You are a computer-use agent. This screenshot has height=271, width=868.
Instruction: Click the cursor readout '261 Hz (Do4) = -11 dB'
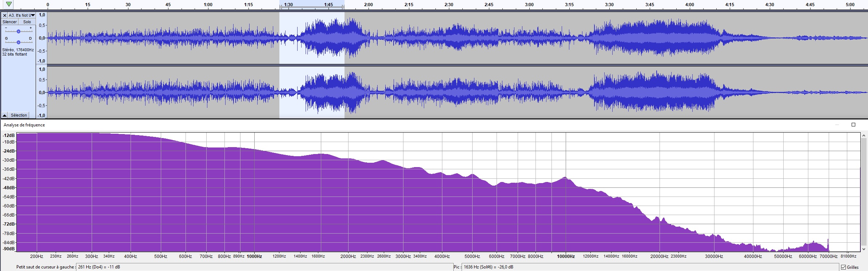[x=99, y=267]
